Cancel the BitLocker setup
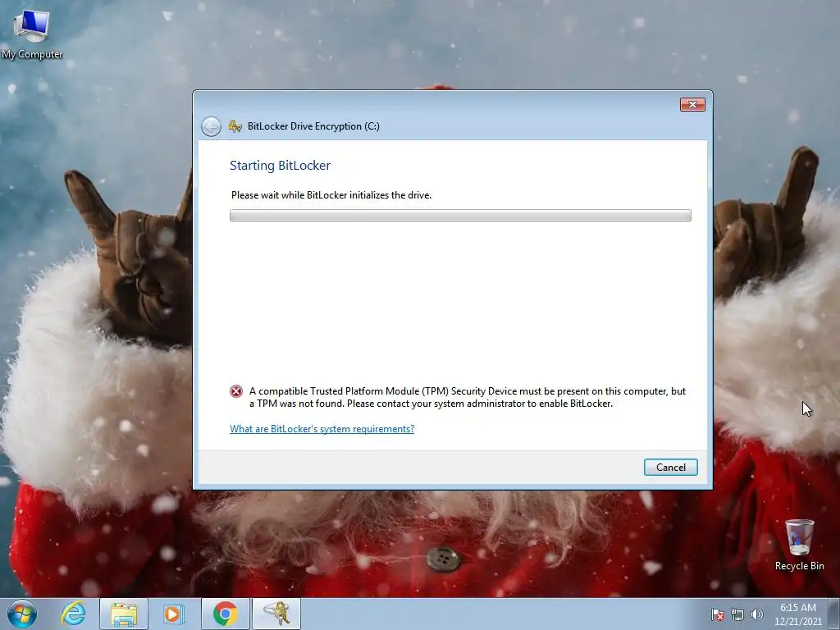The height and width of the screenshot is (630, 840). [x=671, y=467]
